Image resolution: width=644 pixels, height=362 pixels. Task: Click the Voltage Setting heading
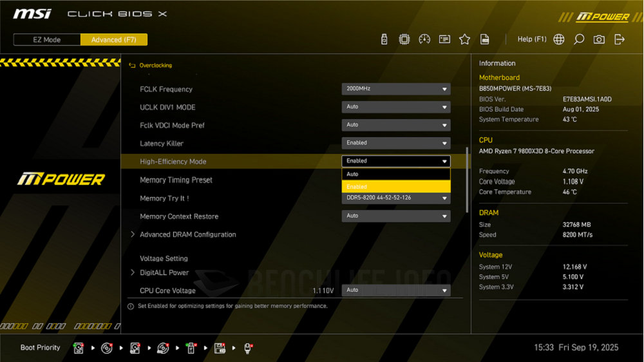click(164, 258)
